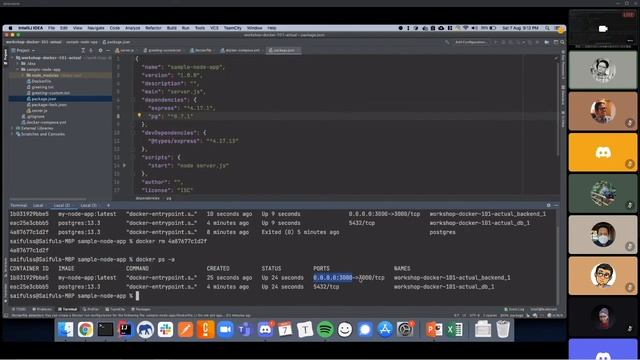The image size is (640, 360).
Task: Fold the devDependencies block in editor gutter
Action: point(133,133)
